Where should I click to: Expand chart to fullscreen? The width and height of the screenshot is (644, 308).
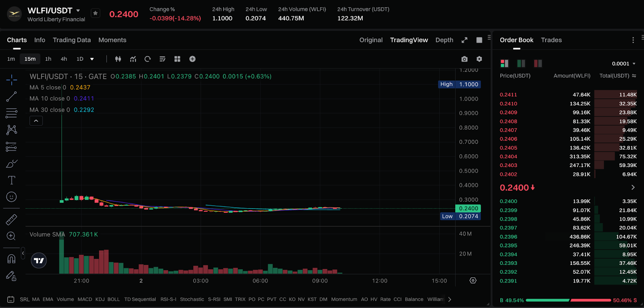pos(464,40)
